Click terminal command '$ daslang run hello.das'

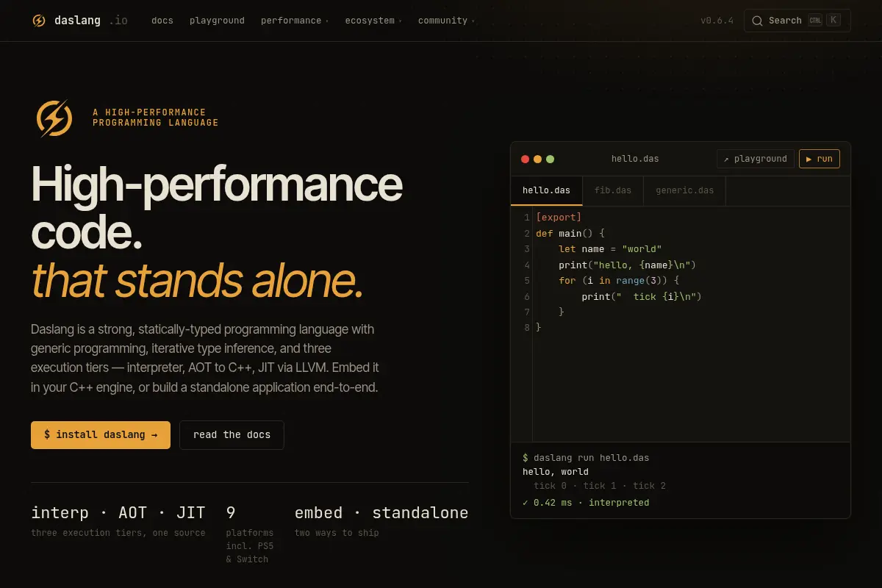coord(586,458)
